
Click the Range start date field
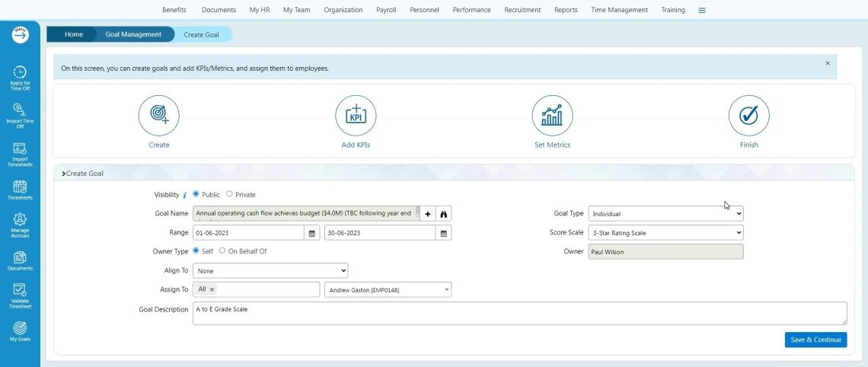point(248,233)
